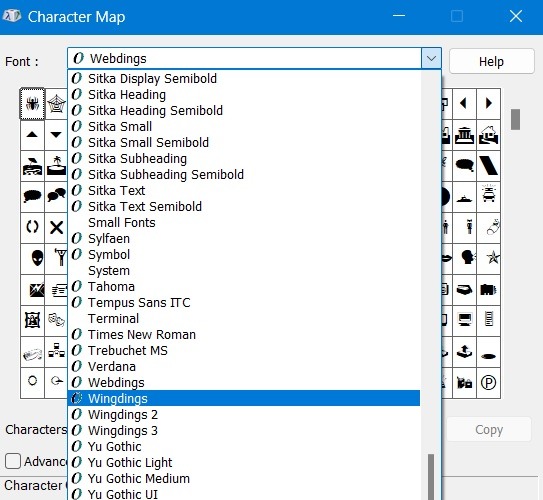Select the desktop computer monitor glyph
Viewport: 543px width, 500px height.
(464, 320)
